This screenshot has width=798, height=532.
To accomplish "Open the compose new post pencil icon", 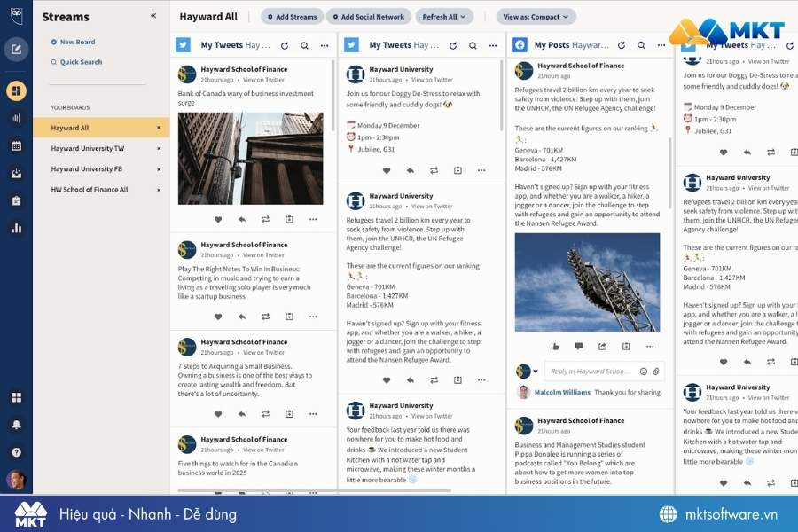I will coord(15,50).
